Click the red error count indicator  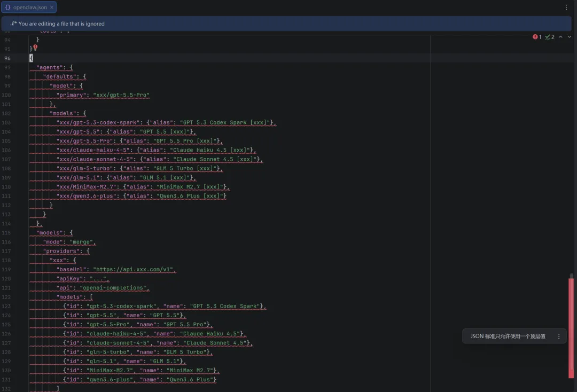pyautogui.click(x=537, y=37)
